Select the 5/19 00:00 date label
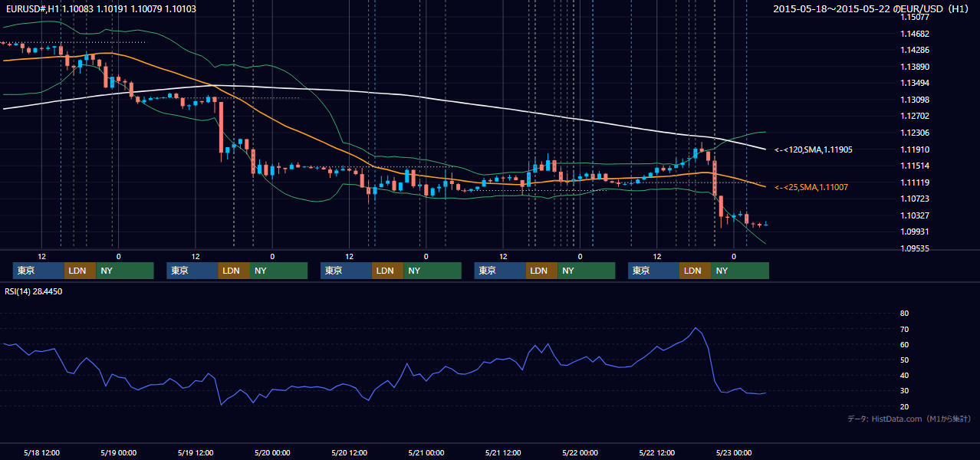 click(x=118, y=453)
